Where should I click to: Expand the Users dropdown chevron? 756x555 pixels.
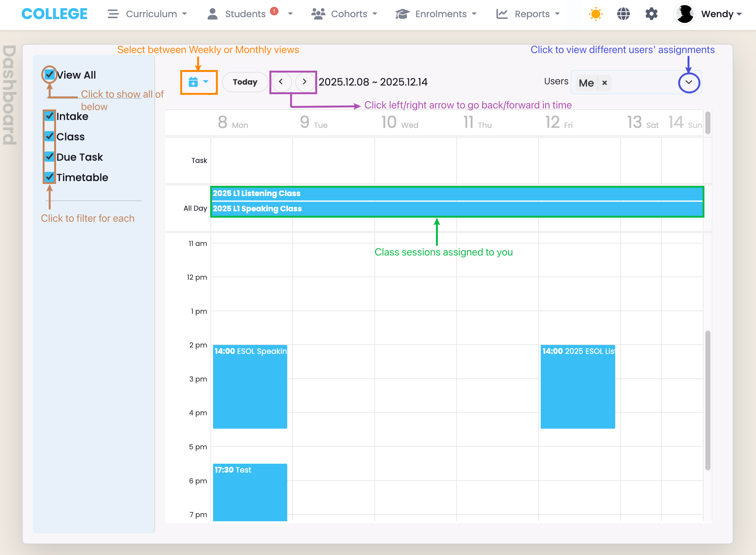coord(689,83)
